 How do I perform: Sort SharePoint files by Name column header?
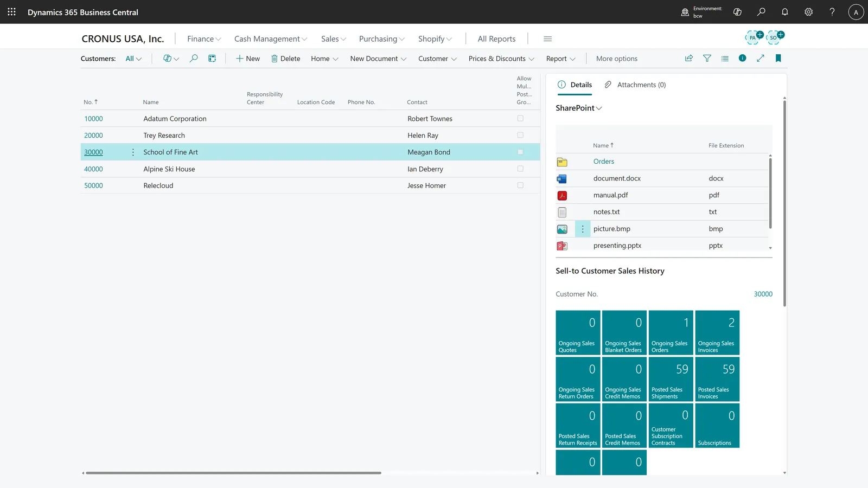pyautogui.click(x=603, y=145)
